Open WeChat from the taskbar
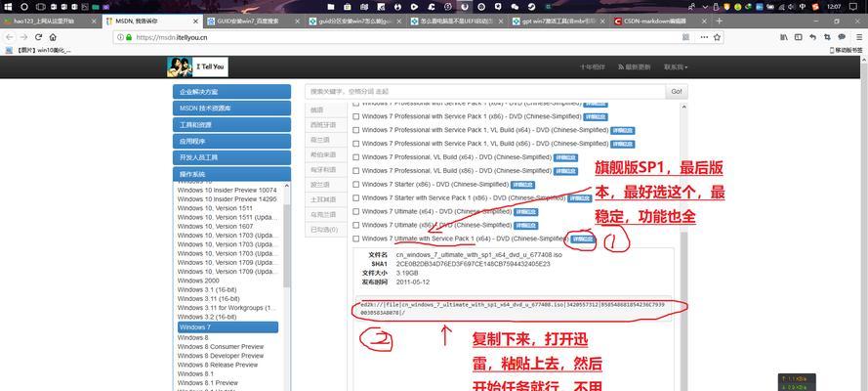 (516, 7)
